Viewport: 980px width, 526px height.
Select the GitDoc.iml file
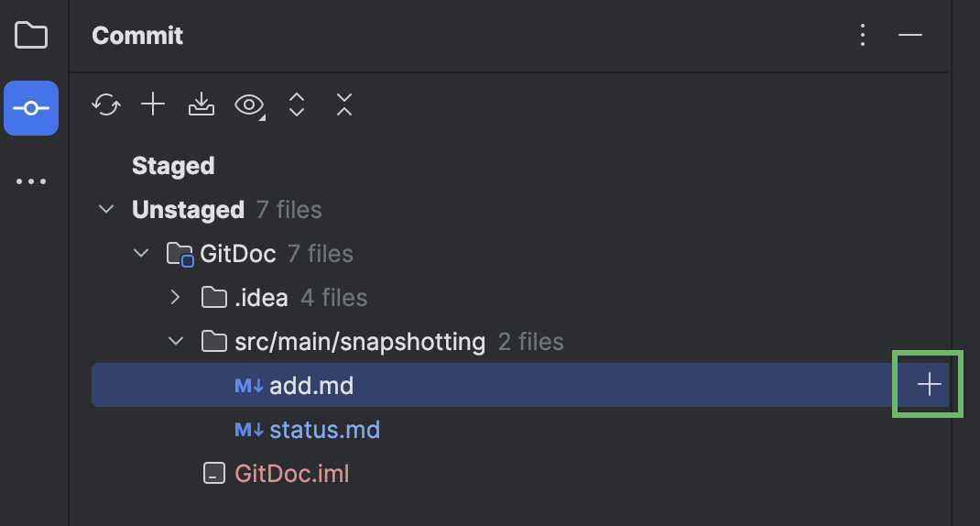coord(291,474)
